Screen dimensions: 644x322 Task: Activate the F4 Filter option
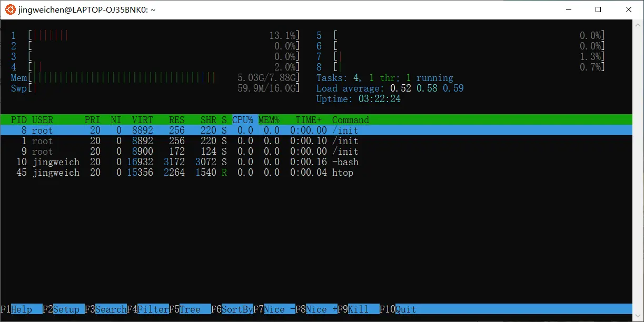pos(147,309)
